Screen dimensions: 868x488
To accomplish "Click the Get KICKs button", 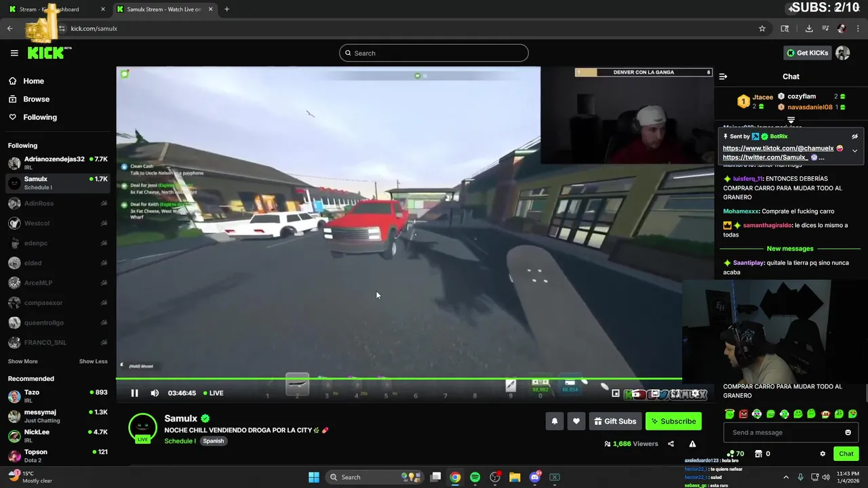I will click(x=807, y=53).
